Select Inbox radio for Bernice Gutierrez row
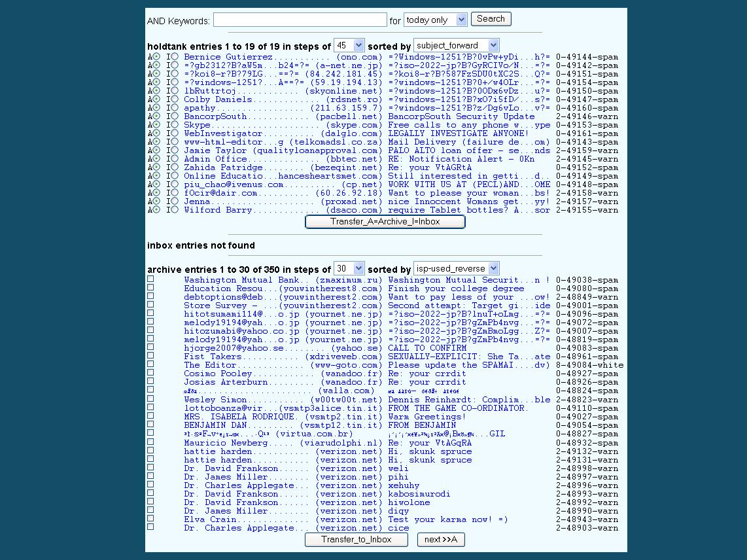 175,56
